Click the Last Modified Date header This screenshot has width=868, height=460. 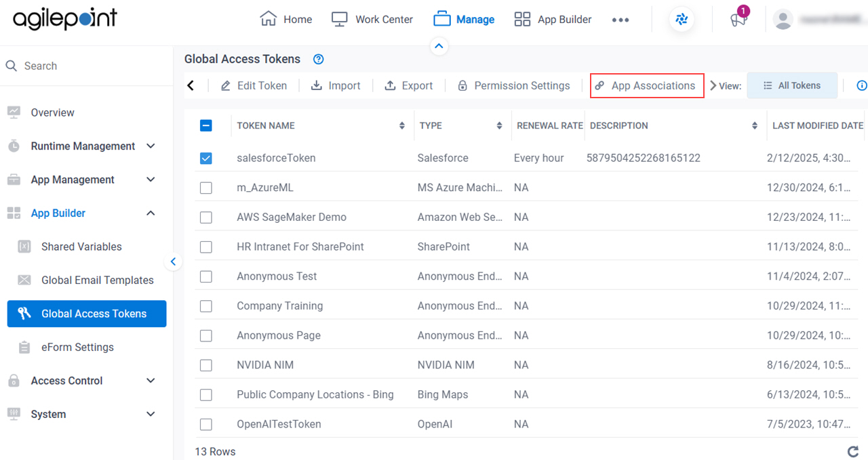point(818,125)
